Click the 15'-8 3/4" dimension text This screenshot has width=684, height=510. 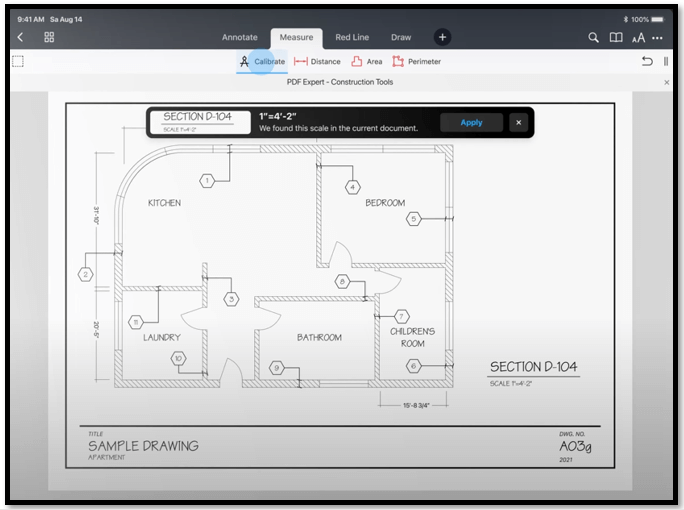point(416,406)
